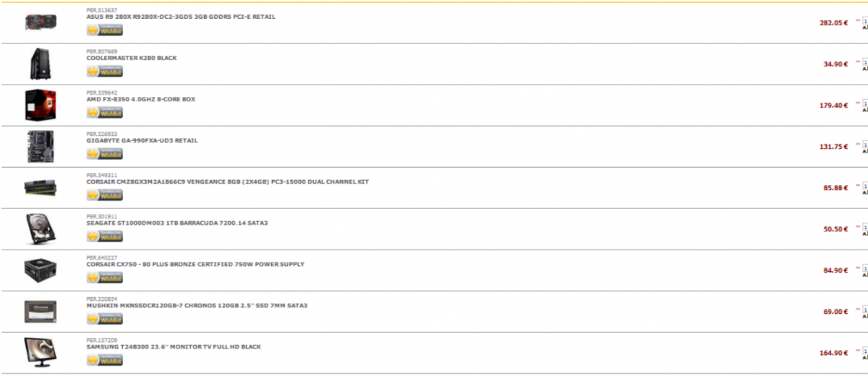Open the Mushkin Chronos 120GB SSD link
Image resolution: width=868 pixels, height=376 pixels.
pyautogui.click(x=197, y=305)
